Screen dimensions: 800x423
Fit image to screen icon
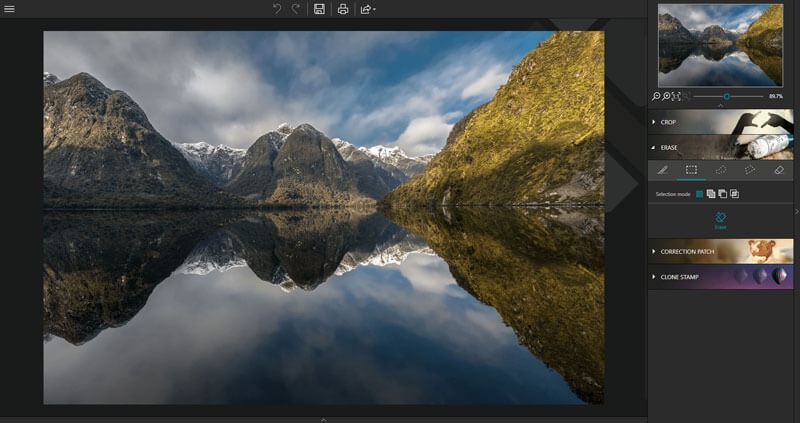click(677, 96)
